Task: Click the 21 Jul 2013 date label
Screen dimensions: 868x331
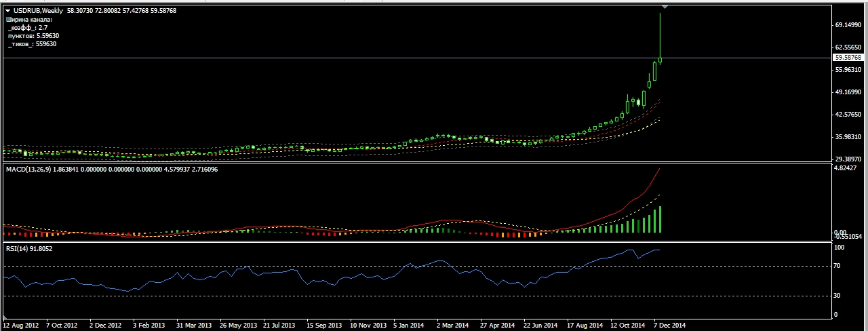Action: click(x=279, y=326)
